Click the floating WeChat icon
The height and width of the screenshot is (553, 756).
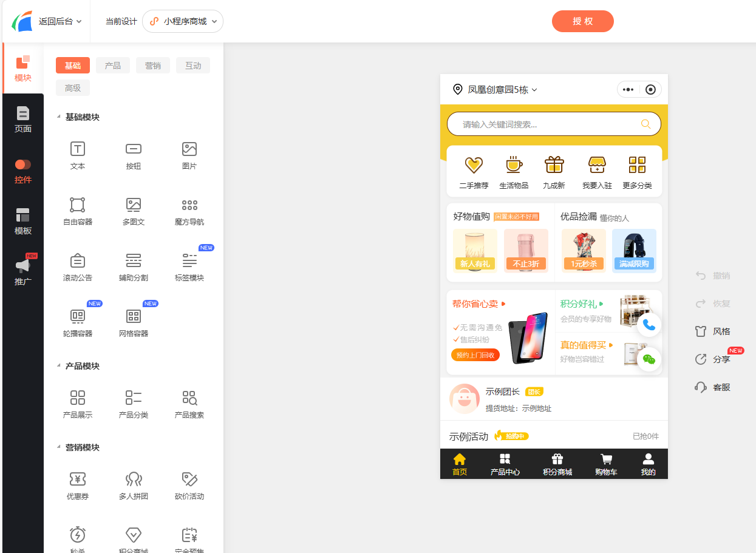[649, 359]
